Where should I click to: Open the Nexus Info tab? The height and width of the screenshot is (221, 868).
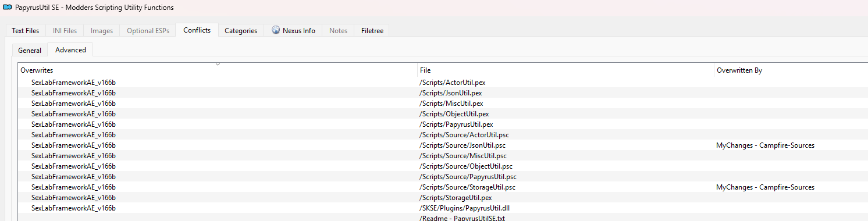(x=294, y=31)
